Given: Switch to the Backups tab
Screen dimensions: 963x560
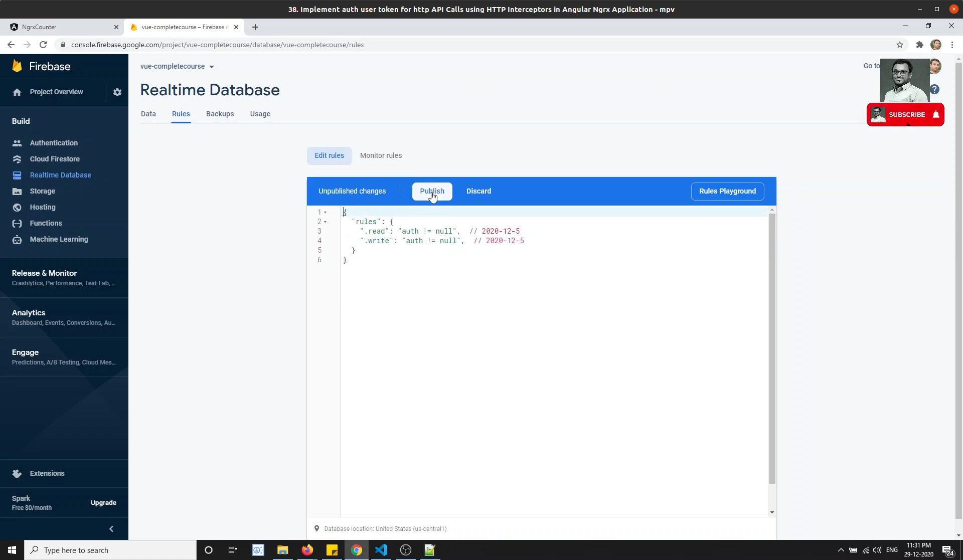Looking at the screenshot, I should click(219, 114).
